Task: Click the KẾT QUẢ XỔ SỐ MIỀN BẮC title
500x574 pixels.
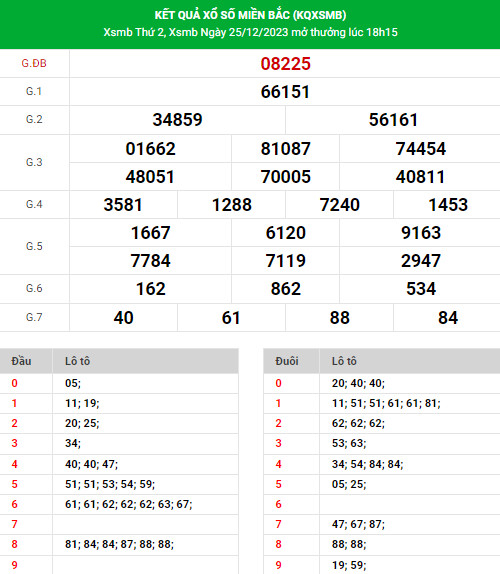Action: (250, 15)
